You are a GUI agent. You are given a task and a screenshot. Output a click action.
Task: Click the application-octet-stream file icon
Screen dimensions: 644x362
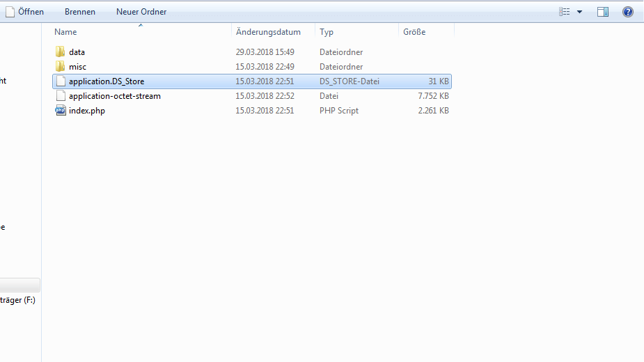coord(61,96)
